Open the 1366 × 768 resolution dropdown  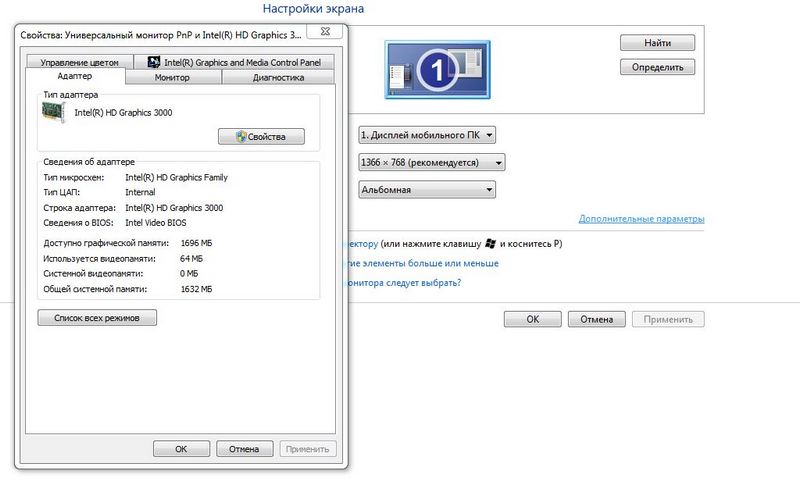(x=431, y=162)
